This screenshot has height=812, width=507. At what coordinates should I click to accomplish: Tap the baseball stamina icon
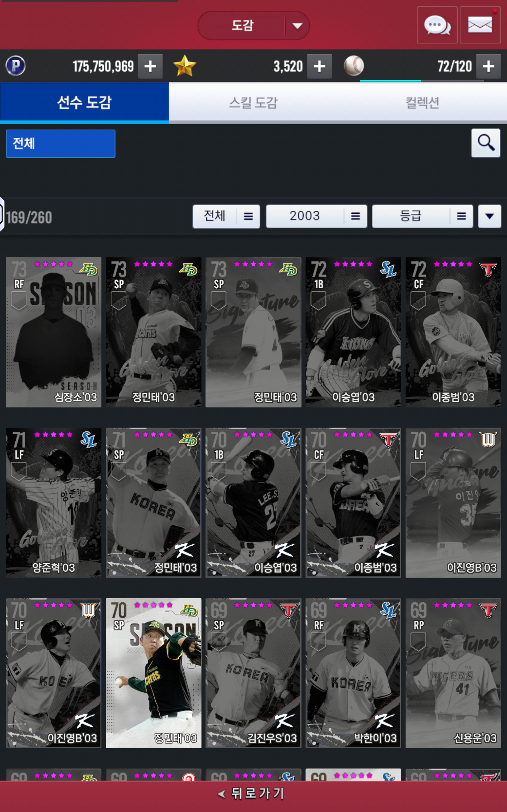354,66
